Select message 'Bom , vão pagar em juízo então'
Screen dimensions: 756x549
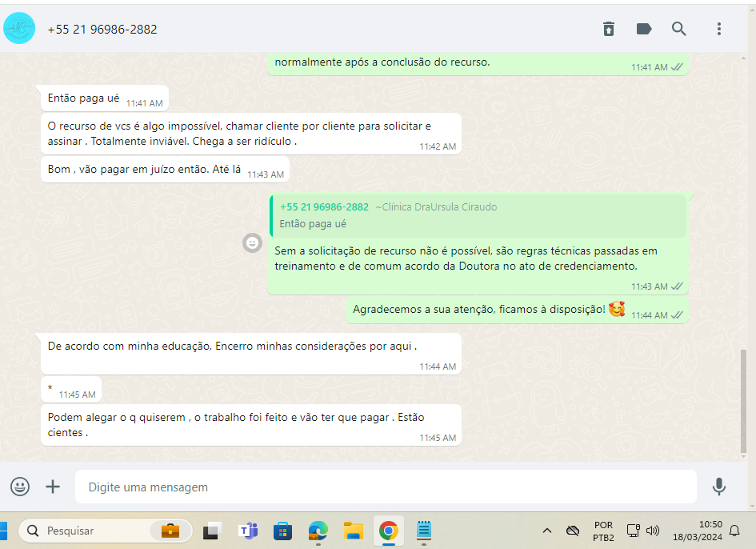pos(165,170)
